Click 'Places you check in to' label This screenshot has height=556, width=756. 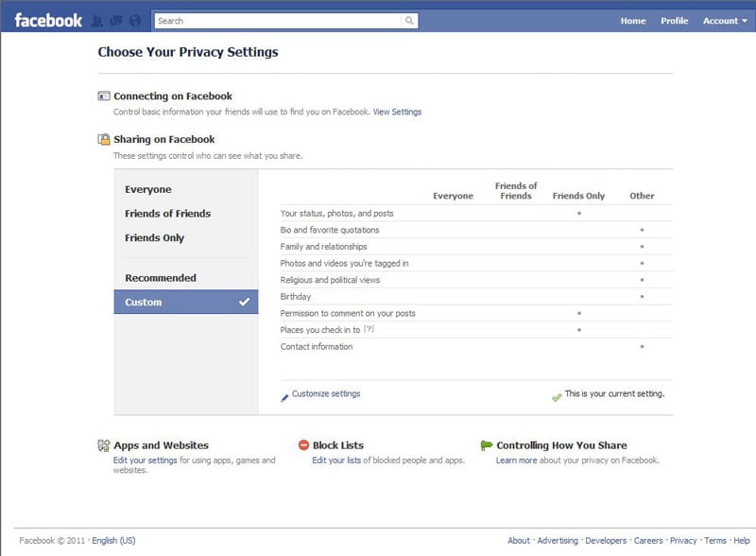tap(320, 330)
